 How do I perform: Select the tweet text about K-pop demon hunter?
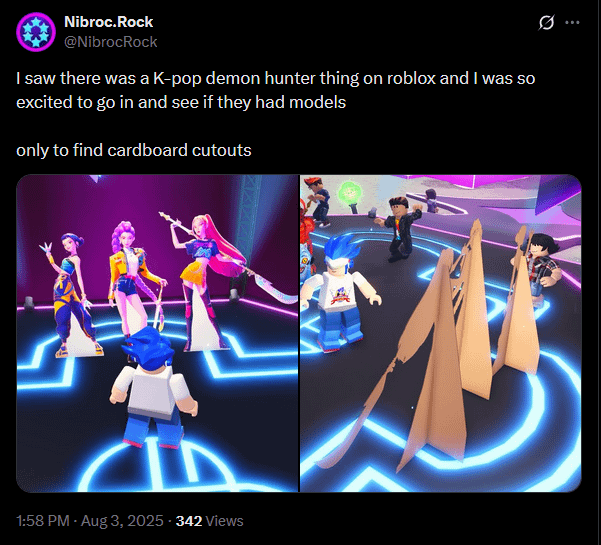click(x=275, y=90)
